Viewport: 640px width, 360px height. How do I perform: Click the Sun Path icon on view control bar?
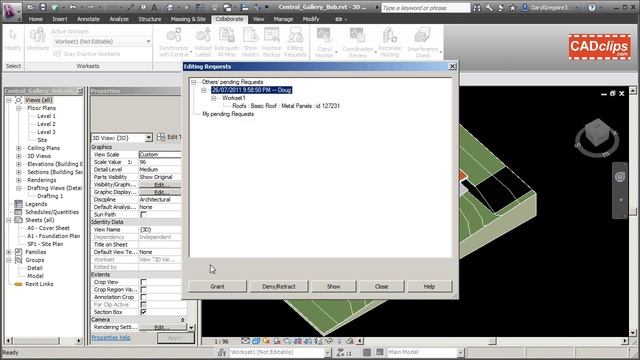[267, 341]
